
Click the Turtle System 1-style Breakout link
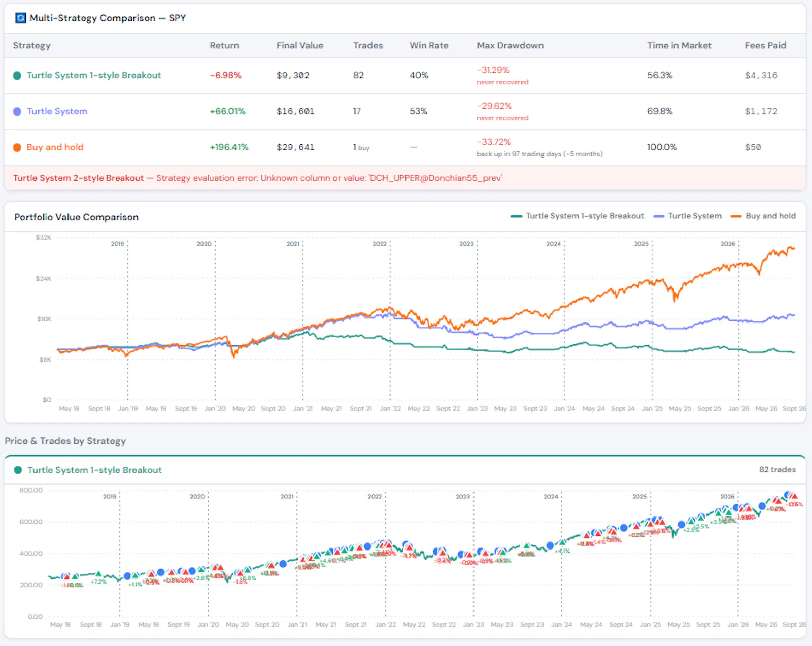(x=94, y=75)
